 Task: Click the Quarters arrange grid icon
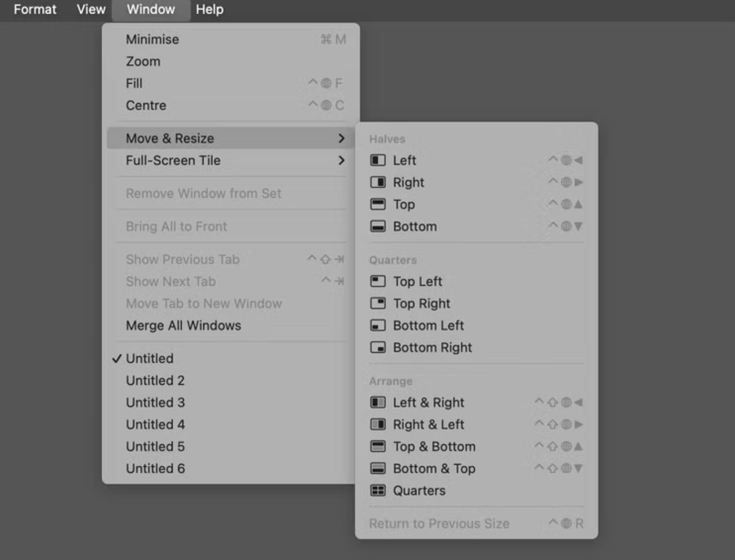point(377,490)
